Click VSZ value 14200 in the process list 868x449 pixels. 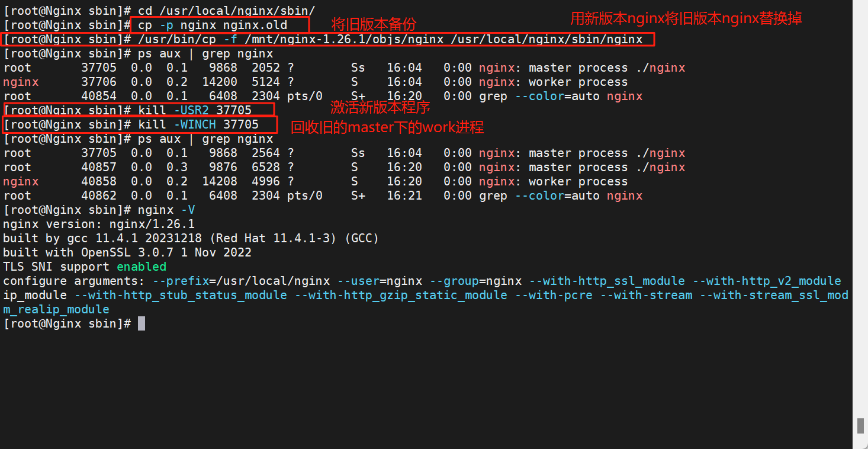click(220, 82)
